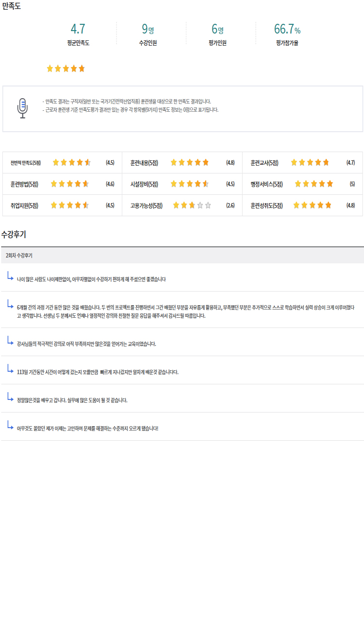Click the 66.7% 평가참가율 figure

coord(287,29)
